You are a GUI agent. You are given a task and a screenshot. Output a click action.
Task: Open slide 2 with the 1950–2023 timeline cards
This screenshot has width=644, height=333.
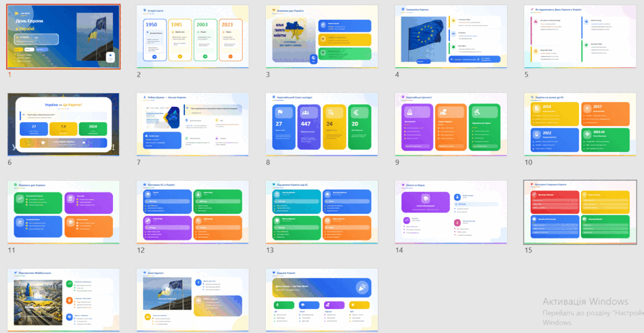(193, 36)
